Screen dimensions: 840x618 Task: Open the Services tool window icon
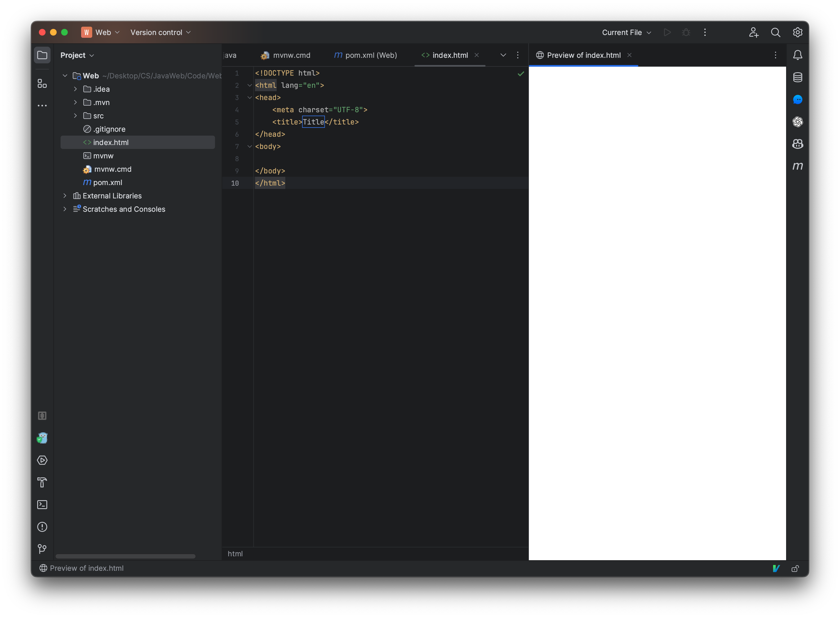coord(42,460)
